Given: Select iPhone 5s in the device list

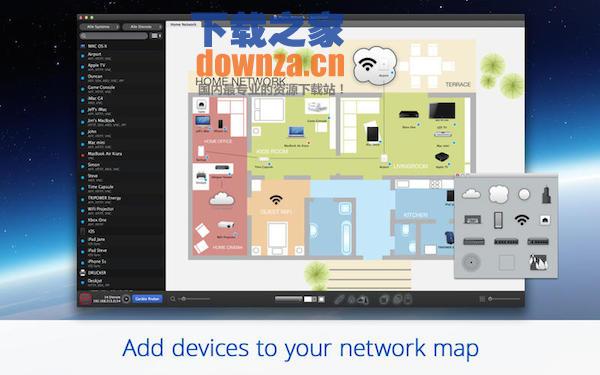Looking at the screenshot, I should (x=121, y=263).
